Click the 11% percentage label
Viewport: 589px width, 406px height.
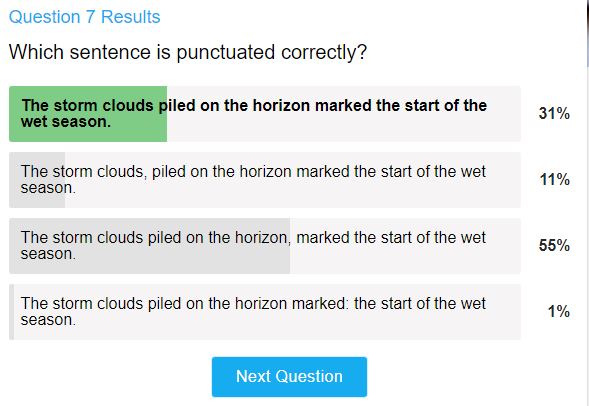tap(554, 180)
